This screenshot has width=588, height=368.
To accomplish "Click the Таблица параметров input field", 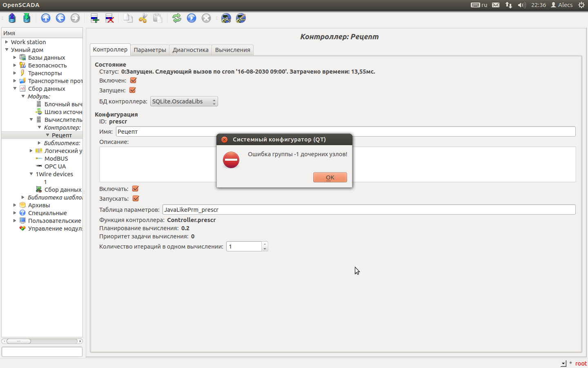I will tap(368, 210).
